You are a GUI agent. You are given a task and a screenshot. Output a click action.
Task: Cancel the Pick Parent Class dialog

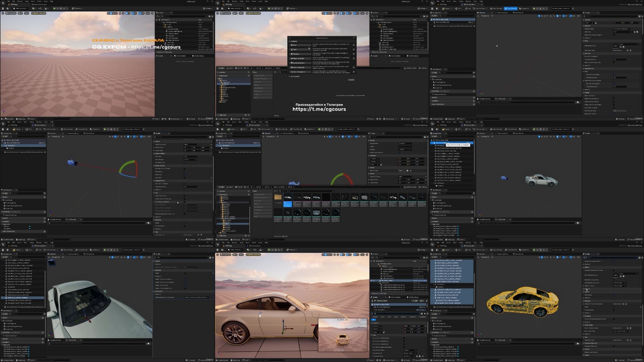coord(351,80)
